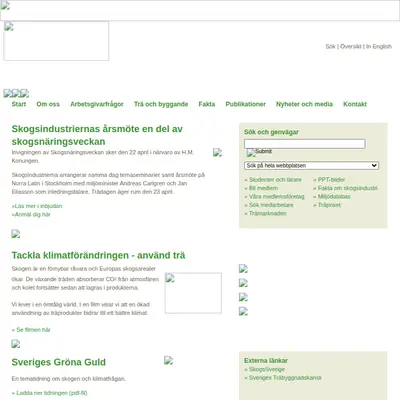The image size is (400, 400).
Task: Open the Bli medlem shortcut
Action: tap(263, 188)
